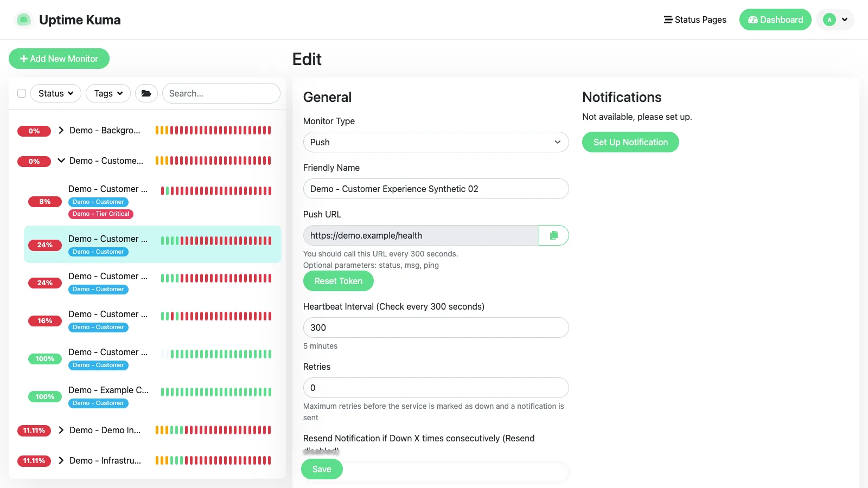Screen dimensions: 868x488
Task: Click the "General" section heading
Action: [327, 97]
